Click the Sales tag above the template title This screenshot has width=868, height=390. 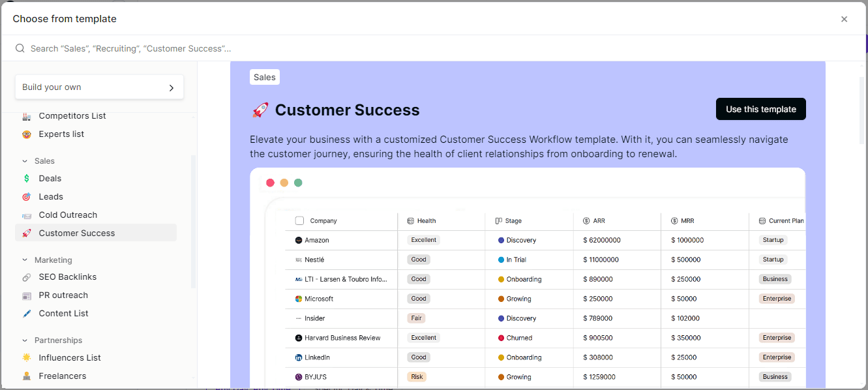[264, 76]
